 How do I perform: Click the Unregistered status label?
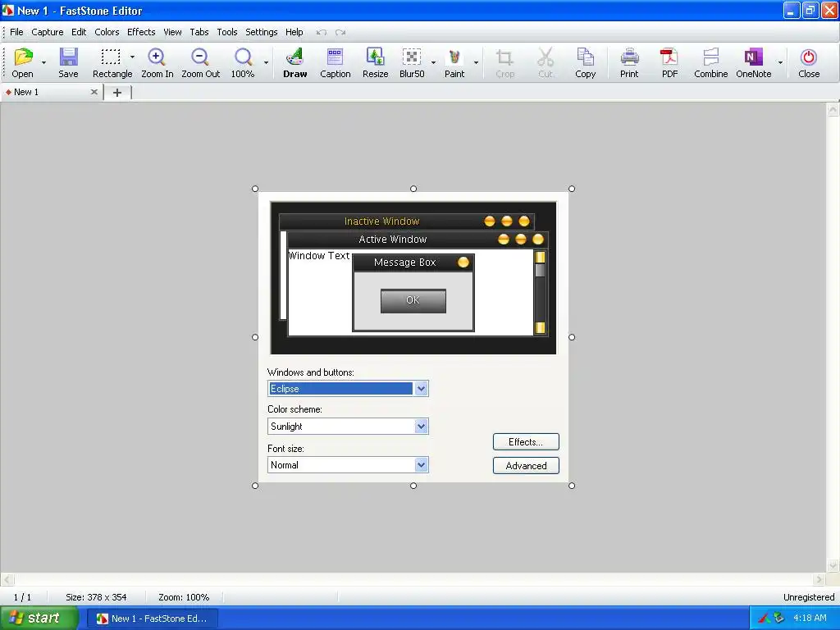[x=808, y=597]
